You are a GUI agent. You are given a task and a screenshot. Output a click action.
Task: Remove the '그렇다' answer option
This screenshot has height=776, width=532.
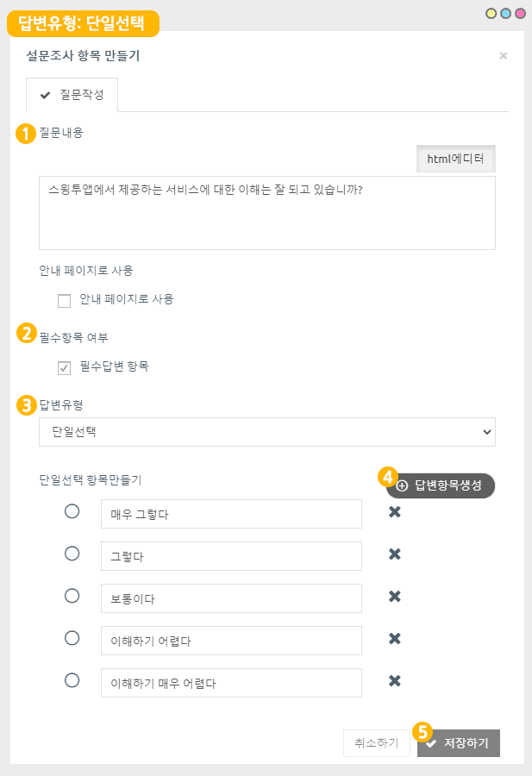pos(395,554)
